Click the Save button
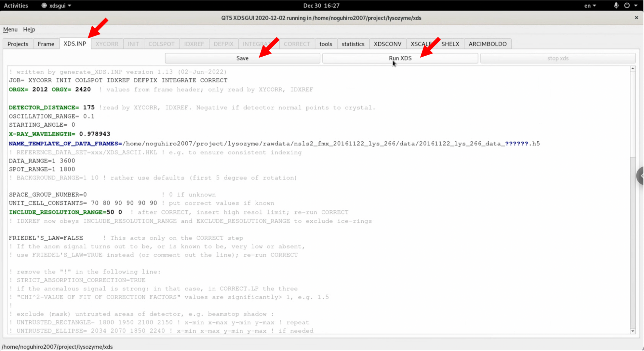The width and height of the screenshot is (644, 351). point(242,58)
